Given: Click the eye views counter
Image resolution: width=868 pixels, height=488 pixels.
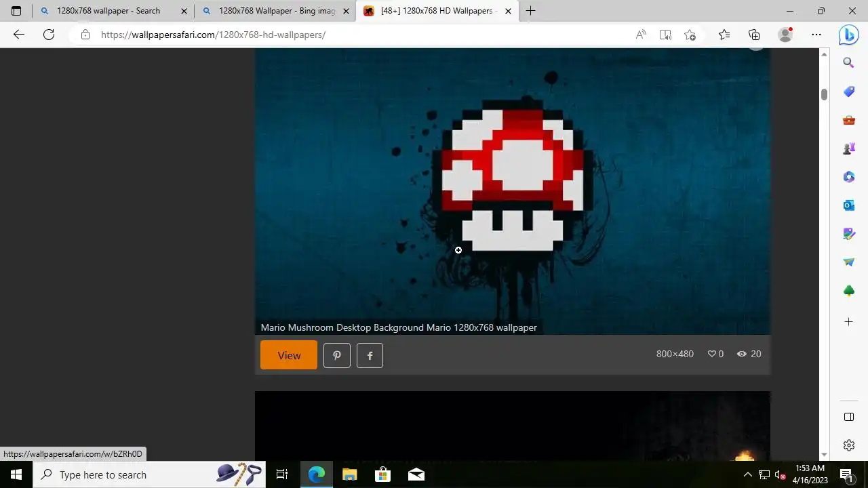Looking at the screenshot, I should tap(749, 354).
